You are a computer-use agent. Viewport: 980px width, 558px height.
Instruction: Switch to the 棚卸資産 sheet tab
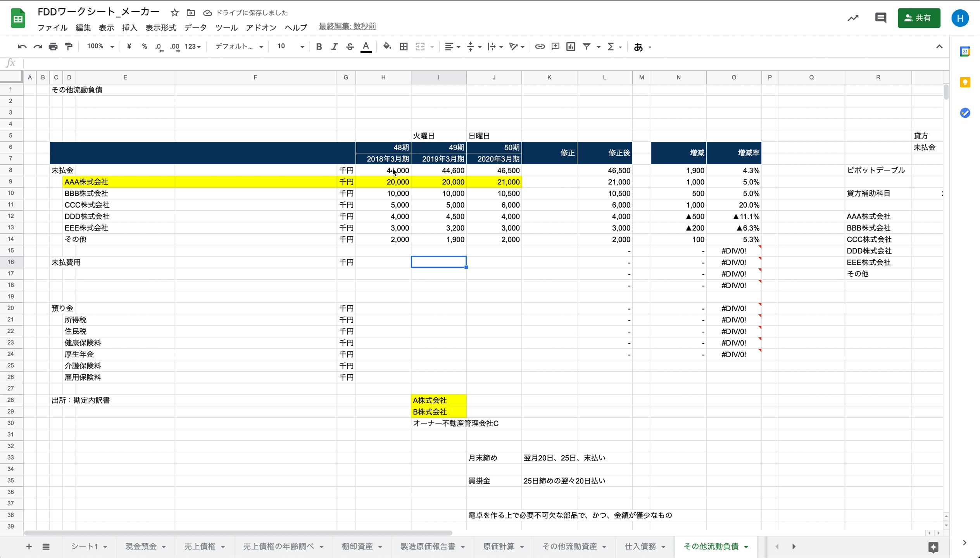pos(357,546)
